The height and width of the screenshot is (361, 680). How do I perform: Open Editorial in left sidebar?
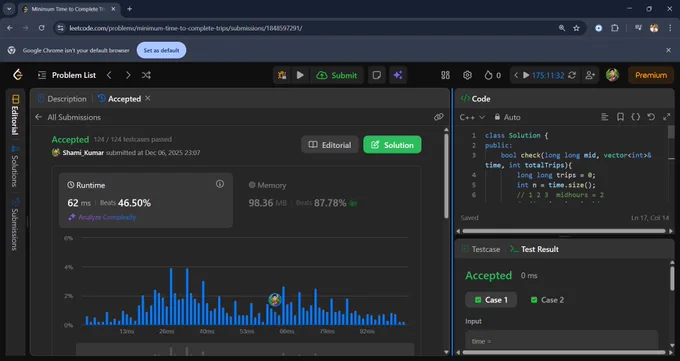[15, 115]
